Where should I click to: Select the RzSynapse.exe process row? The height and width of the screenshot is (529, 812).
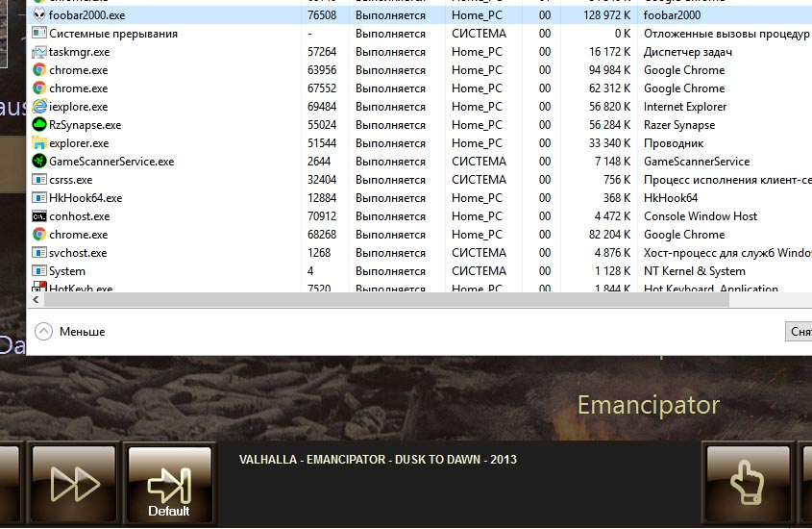[420, 124]
